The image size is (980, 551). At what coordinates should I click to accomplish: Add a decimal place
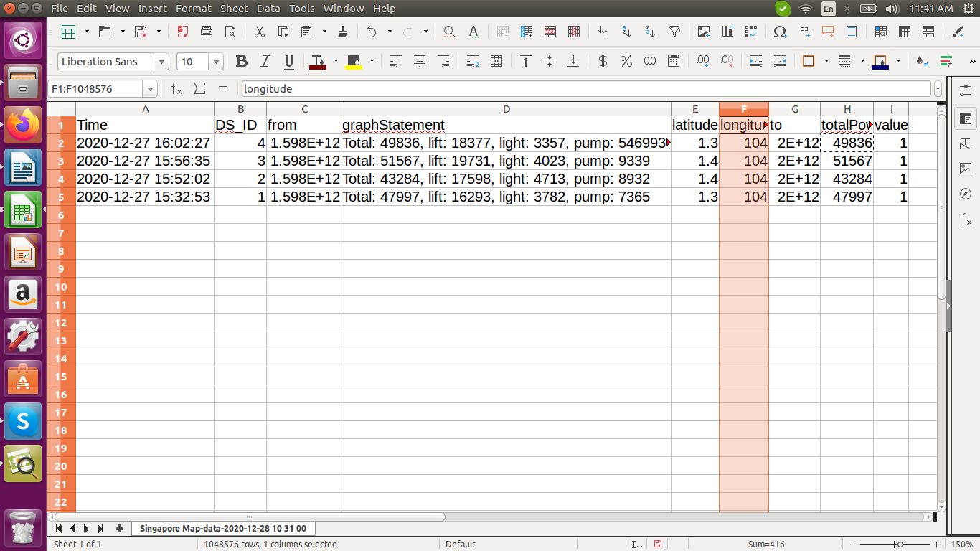pos(703,62)
